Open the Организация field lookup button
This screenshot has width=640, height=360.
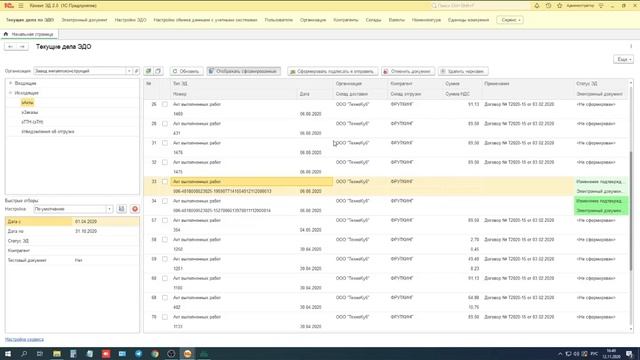click(136, 71)
